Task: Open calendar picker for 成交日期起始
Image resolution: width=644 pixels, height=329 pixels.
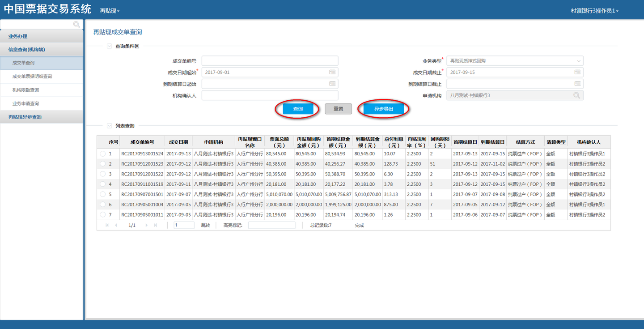Action: 332,72
